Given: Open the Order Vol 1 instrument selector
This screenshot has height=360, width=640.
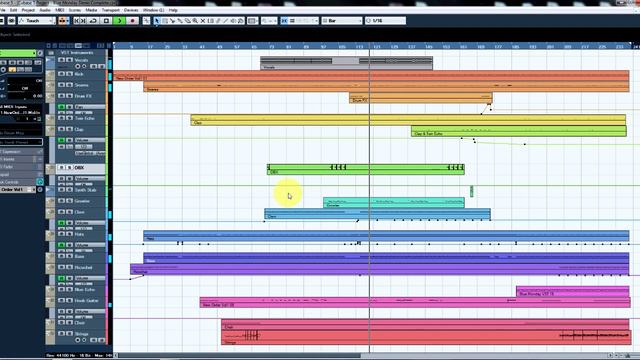Looking at the screenshot, I should tap(18, 190).
